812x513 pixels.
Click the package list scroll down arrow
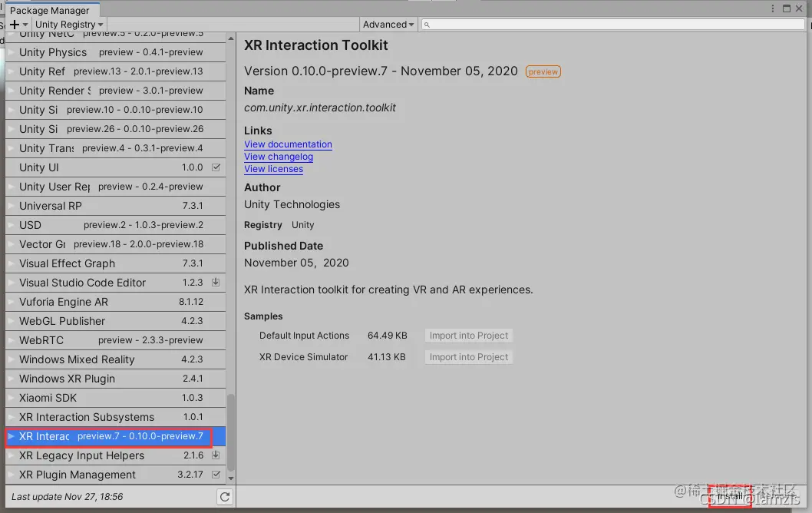231,478
